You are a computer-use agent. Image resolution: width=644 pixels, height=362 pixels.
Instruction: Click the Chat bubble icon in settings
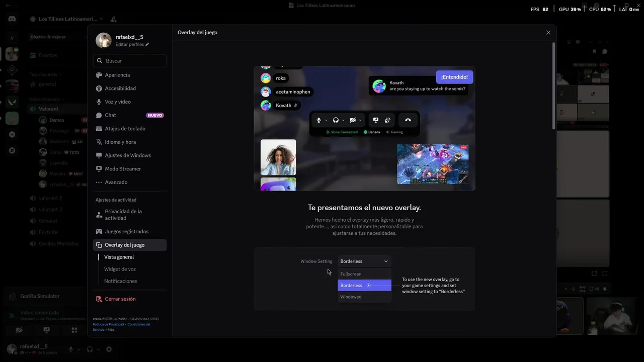coord(99,115)
